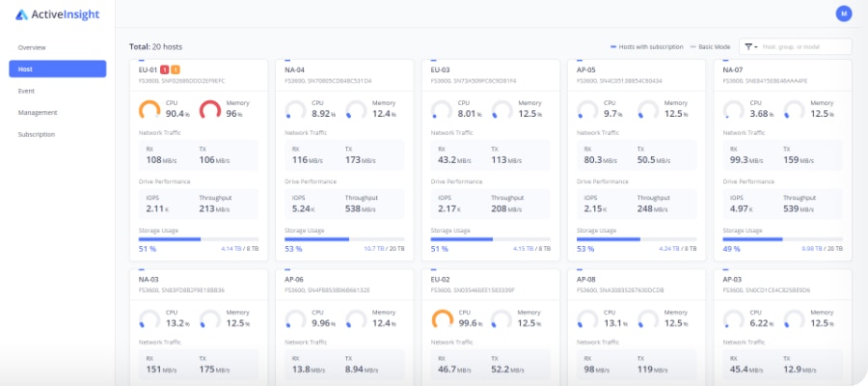Click NA-04 CPU usage gauge

pos(296,111)
